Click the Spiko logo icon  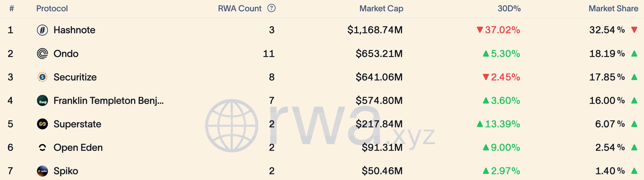pos(43,171)
